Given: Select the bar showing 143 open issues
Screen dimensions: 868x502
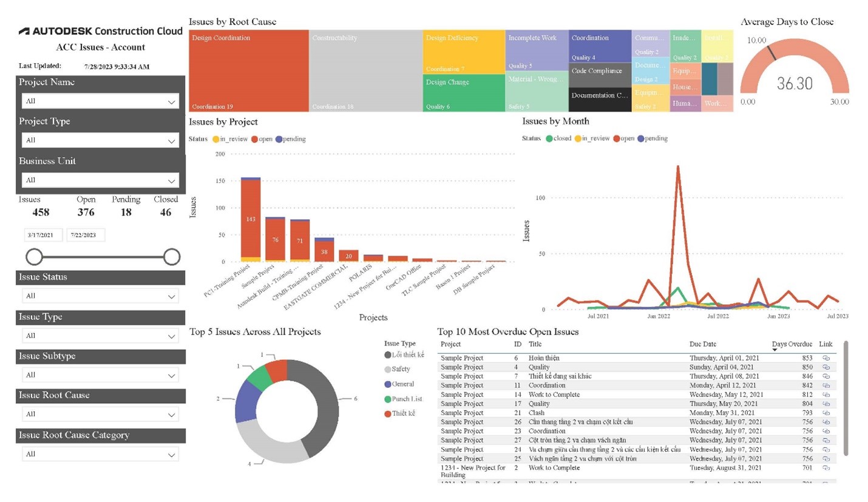Looking at the screenshot, I should pos(251,219).
